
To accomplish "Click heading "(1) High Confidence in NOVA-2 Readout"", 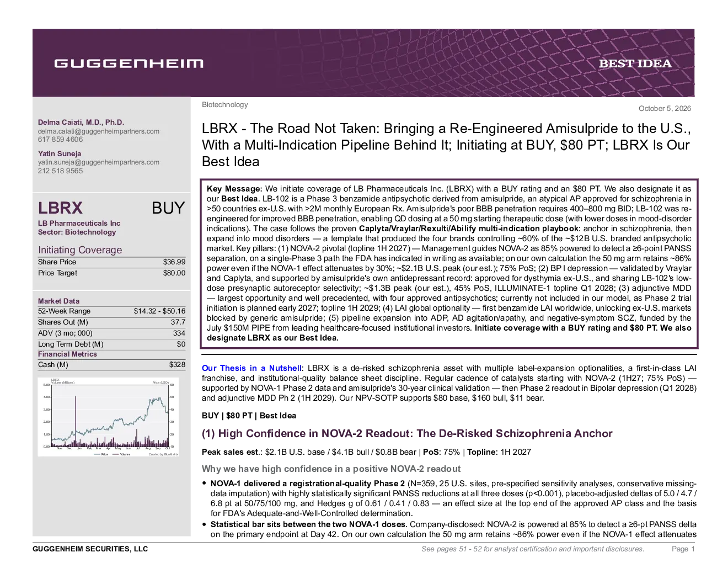I will pyautogui.click(x=407, y=433).
